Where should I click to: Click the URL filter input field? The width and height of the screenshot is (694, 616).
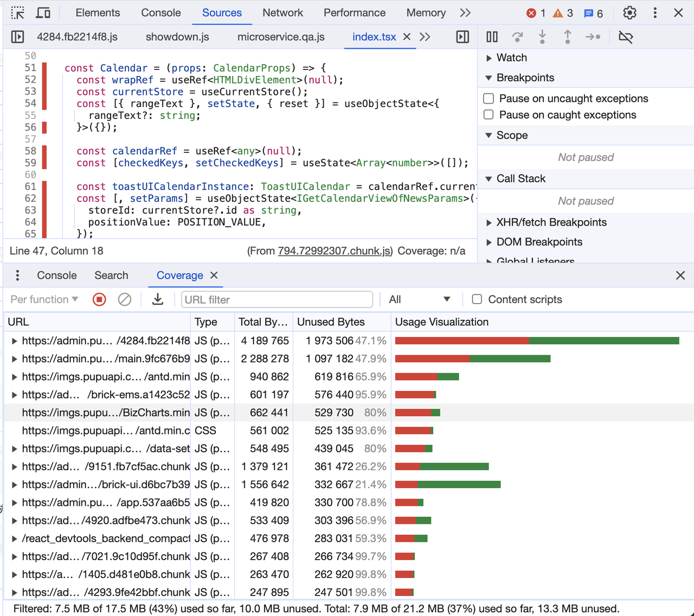pyautogui.click(x=277, y=299)
